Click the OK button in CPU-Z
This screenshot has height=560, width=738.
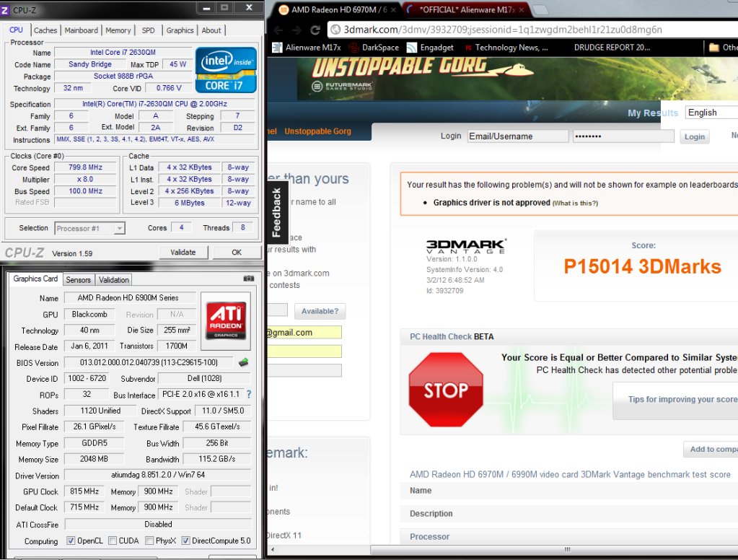237,253
